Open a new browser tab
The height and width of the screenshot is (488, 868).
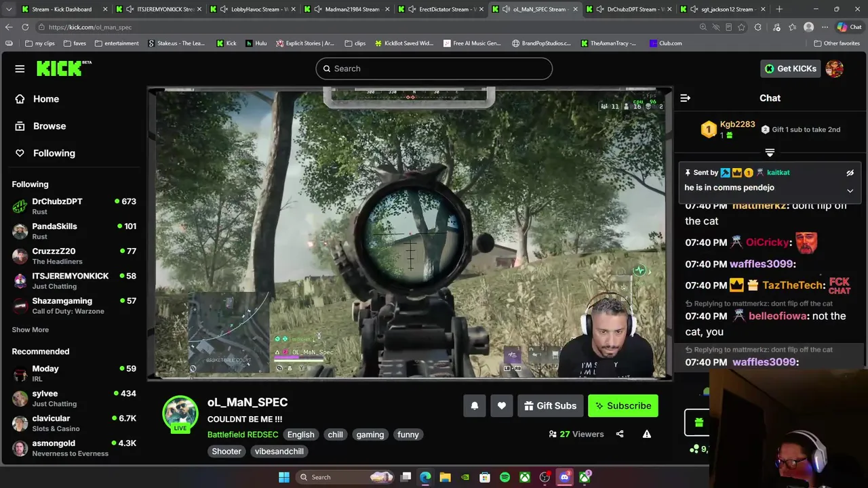click(x=779, y=9)
